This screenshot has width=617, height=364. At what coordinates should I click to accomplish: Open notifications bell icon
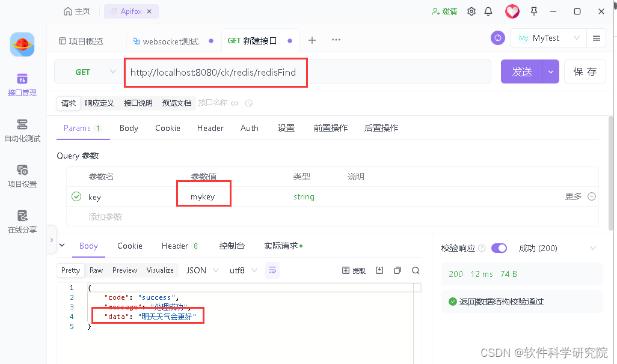[x=488, y=11]
